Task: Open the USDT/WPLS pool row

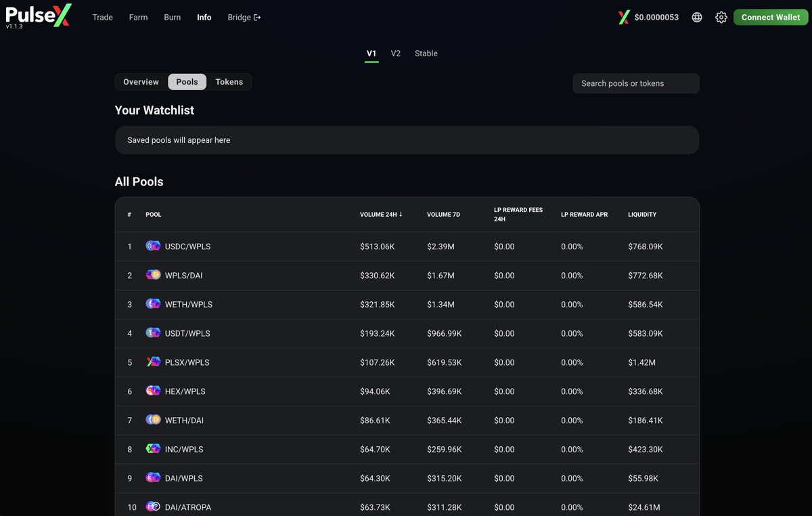Action: point(407,333)
